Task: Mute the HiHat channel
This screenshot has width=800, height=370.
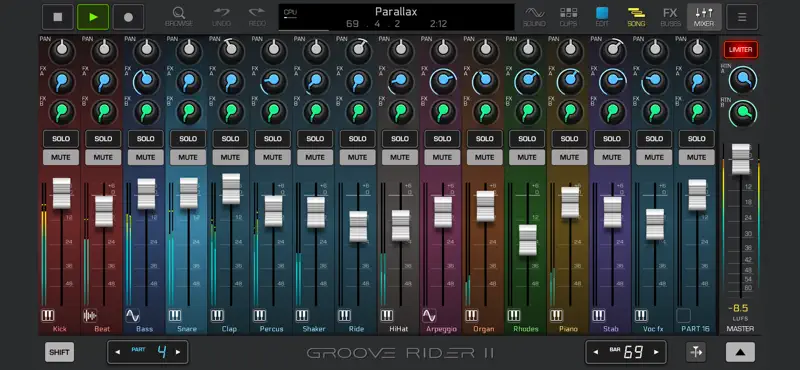Action: (400, 157)
